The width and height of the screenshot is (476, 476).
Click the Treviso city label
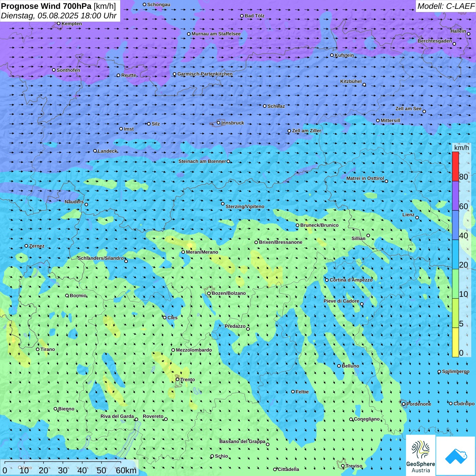(354, 466)
